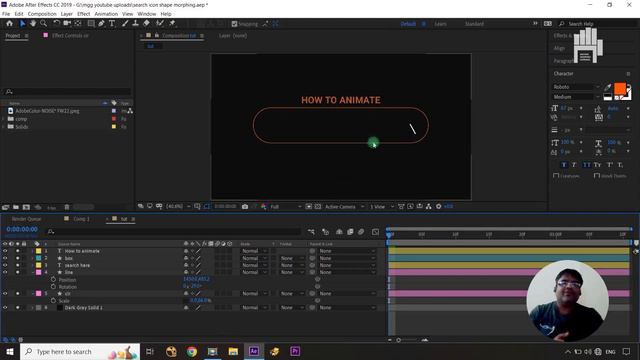Open the File menu
This screenshot has width=640, height=360.
tap(6, 14)
